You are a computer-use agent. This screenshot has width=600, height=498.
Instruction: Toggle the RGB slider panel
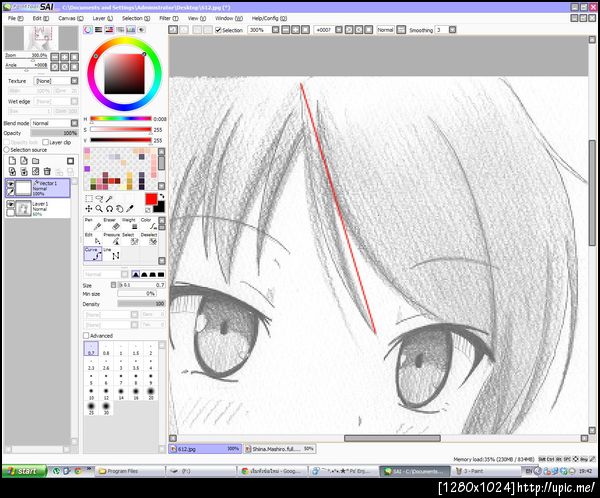[99, 29]
